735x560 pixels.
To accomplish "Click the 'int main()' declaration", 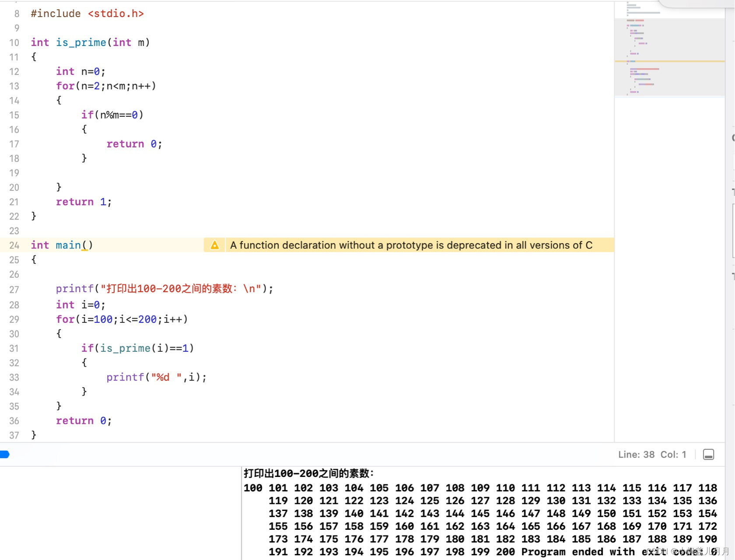I will pyautogui.click(x=62, y=245).
